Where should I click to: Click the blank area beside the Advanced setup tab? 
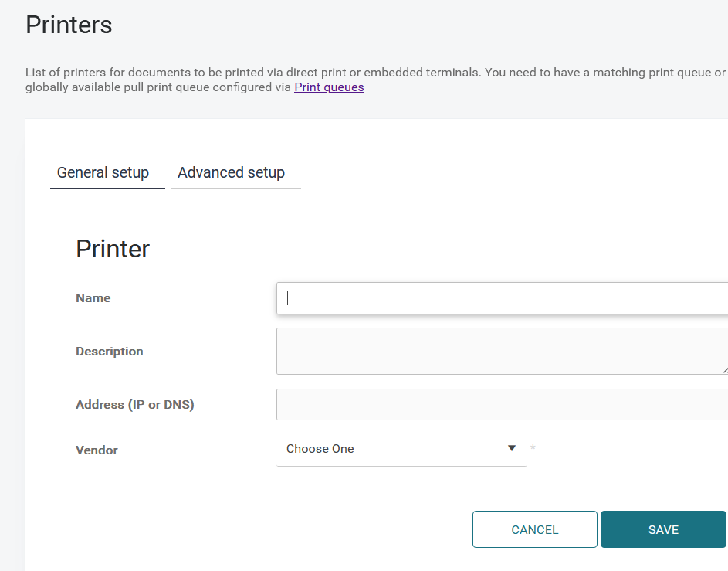click(x=502, y=172)
